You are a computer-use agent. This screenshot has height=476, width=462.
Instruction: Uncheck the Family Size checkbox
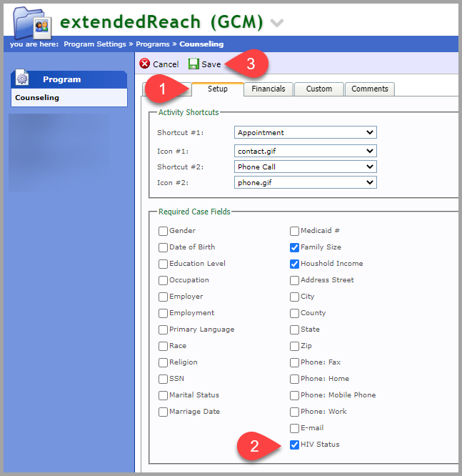pyautogui.click(x=294, y=247)
